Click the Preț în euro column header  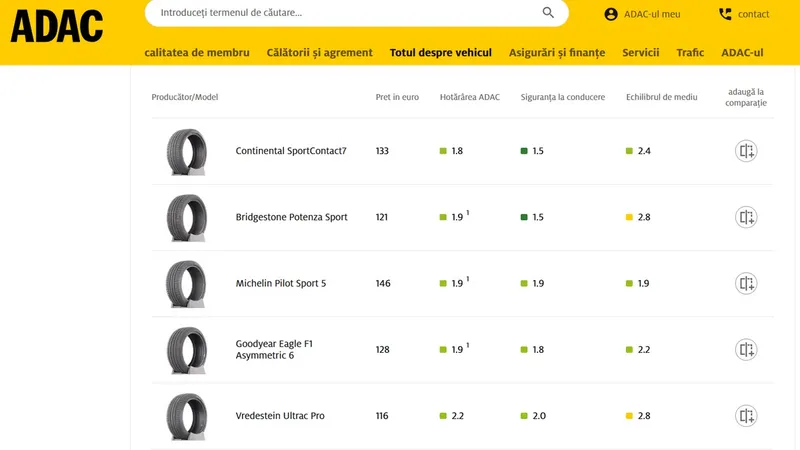(x=397, y=97)
